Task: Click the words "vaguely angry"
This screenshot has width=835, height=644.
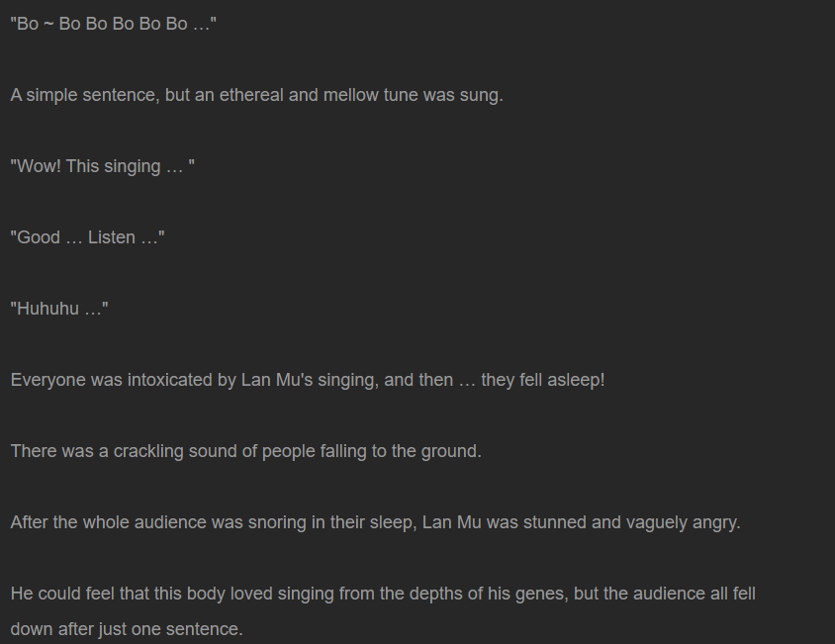Action: click(683, 522)
